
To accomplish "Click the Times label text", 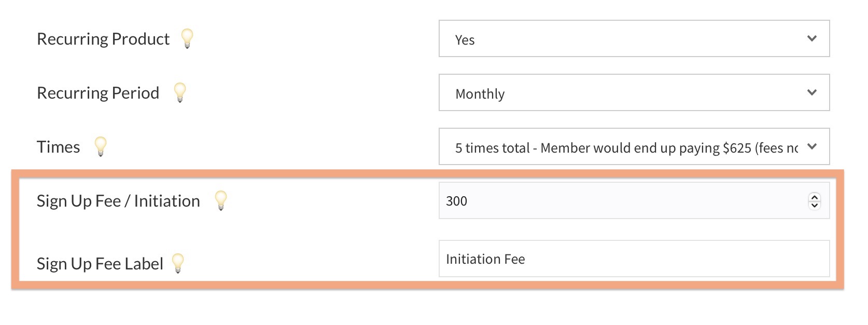I will coord(59,147).
